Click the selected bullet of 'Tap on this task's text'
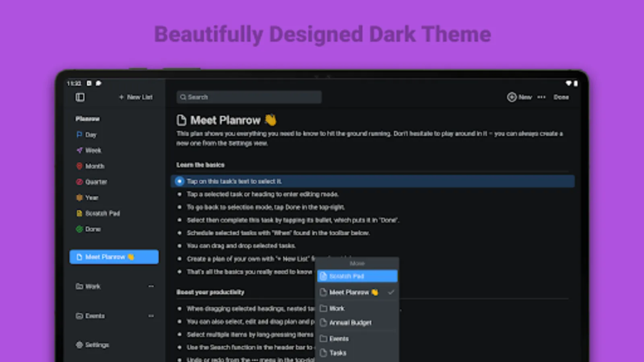This screenshot has height=362, width=644. [x=180, y=181]
